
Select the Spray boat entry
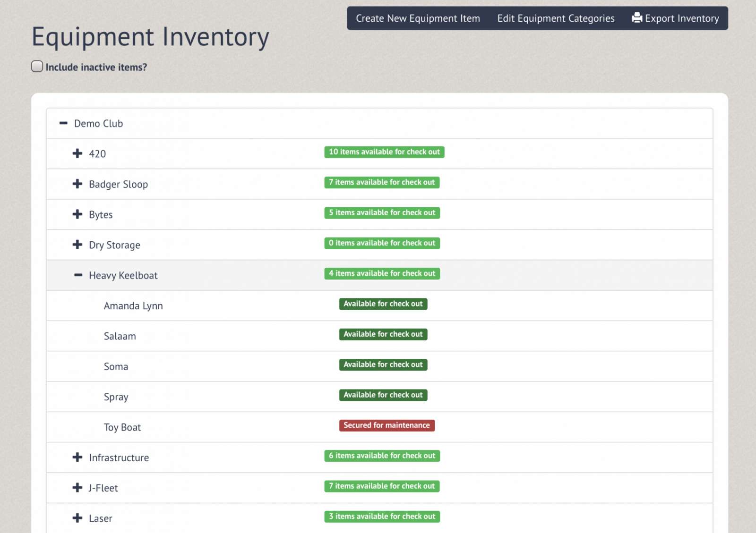point(116,397)
